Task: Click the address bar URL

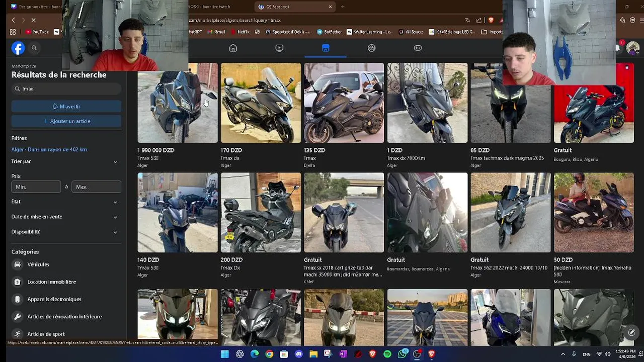Action: 234,20
